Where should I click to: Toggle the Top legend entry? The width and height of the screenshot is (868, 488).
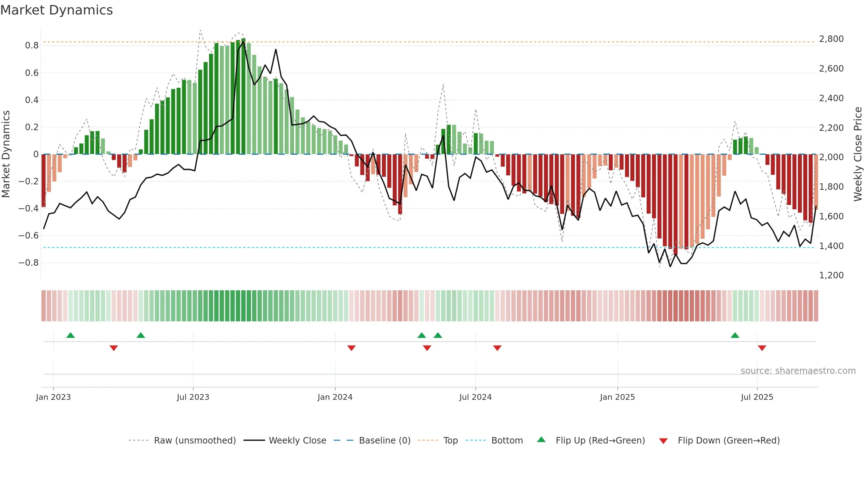[x=438, y=440]
